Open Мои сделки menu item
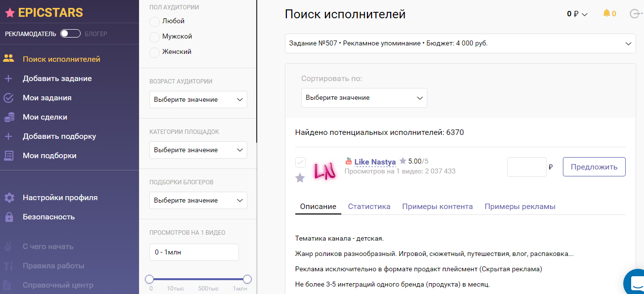Screen dimensions: 644x294 (x=45, y=117)
